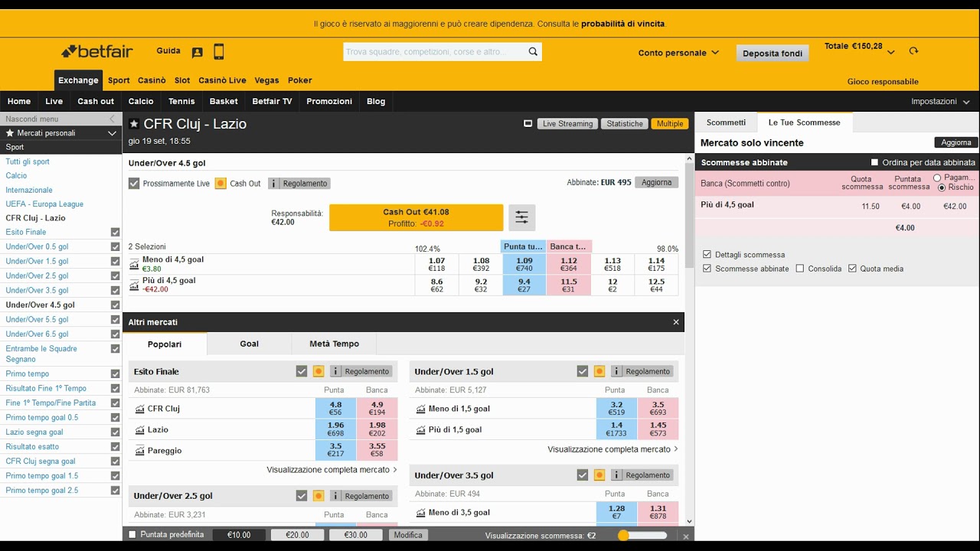Close the Altri mercati panel
980x551 pixels.
tap(676, 322)
